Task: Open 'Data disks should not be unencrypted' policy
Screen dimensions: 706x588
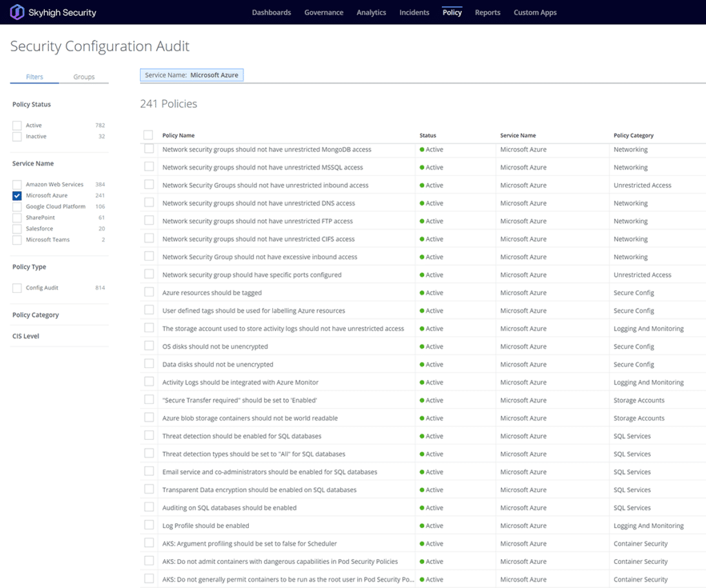Action: point(218,365)
